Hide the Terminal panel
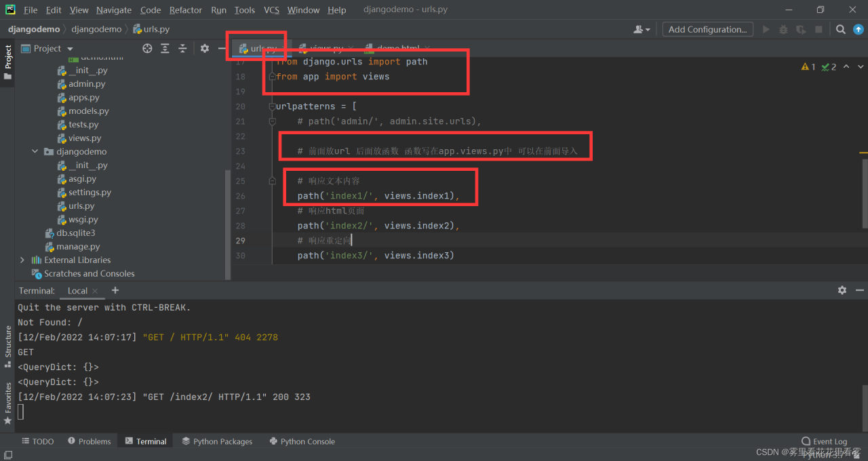The image size is (868, 461). coord(859,290)
